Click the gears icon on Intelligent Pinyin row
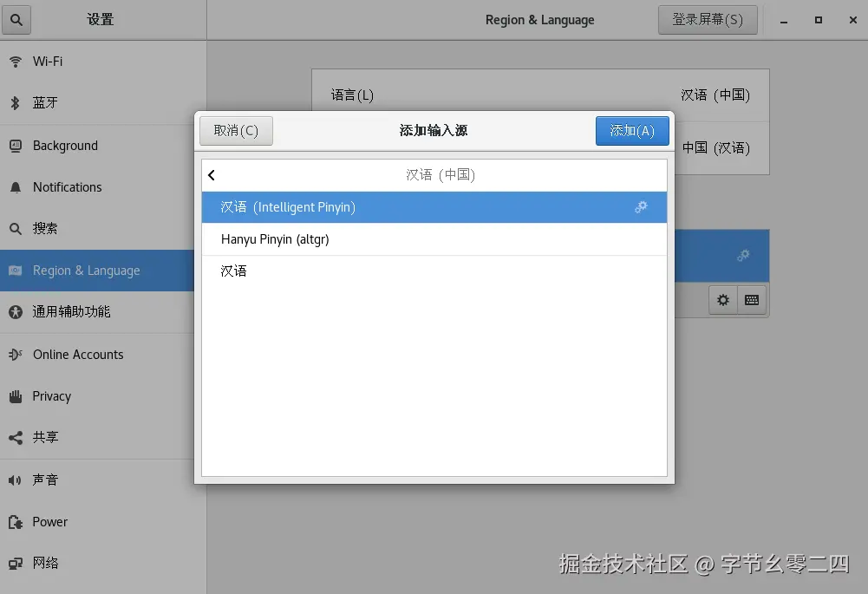 tap(641, 207)
